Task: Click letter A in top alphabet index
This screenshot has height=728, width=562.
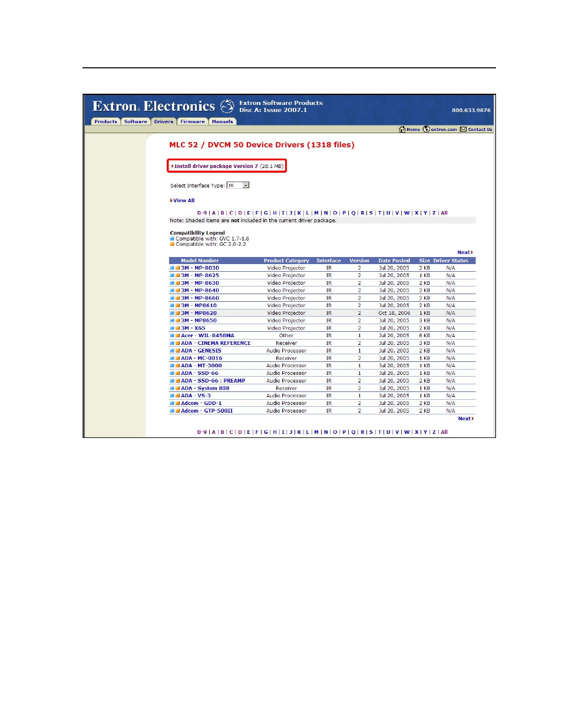Action: tap(214, 213)
